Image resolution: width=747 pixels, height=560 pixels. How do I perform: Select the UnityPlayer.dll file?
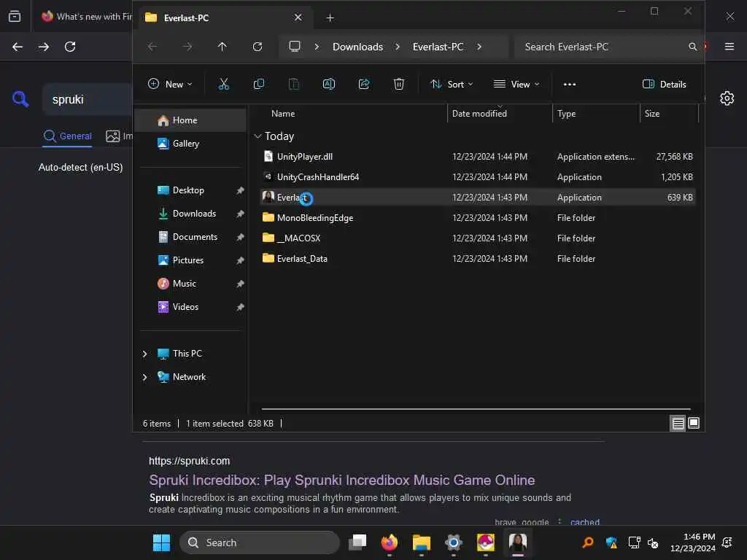click(477, 157)
